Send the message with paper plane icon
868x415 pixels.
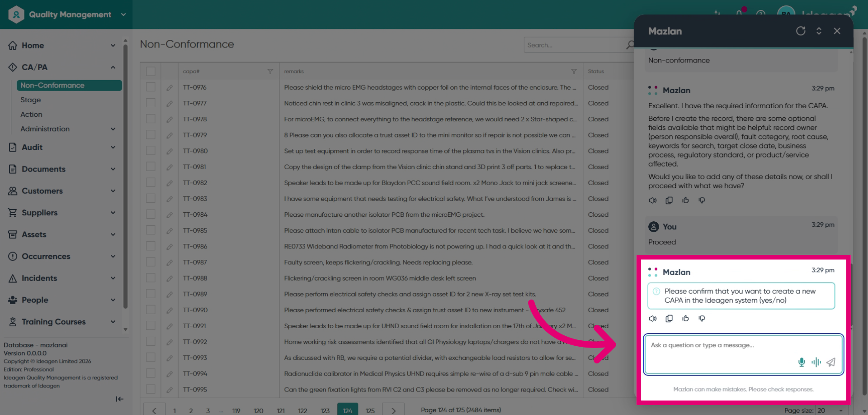pyautogui.click(x=831, y=362)
